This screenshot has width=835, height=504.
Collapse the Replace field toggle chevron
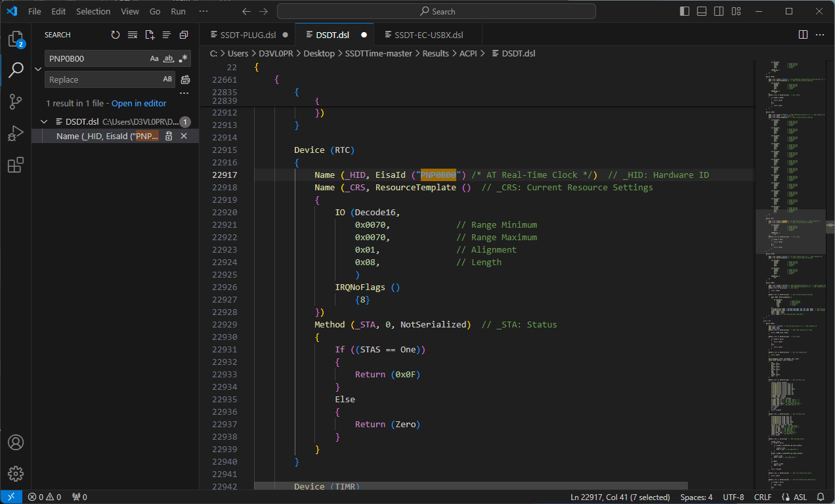37,69
